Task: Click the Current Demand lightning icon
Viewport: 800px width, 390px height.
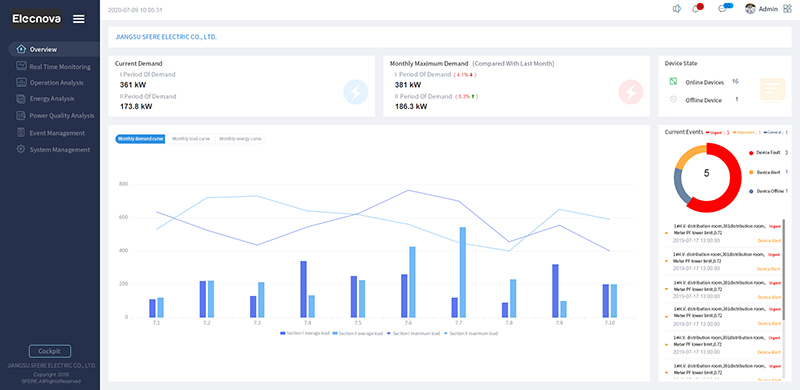Action: click(x=356, y=92)
